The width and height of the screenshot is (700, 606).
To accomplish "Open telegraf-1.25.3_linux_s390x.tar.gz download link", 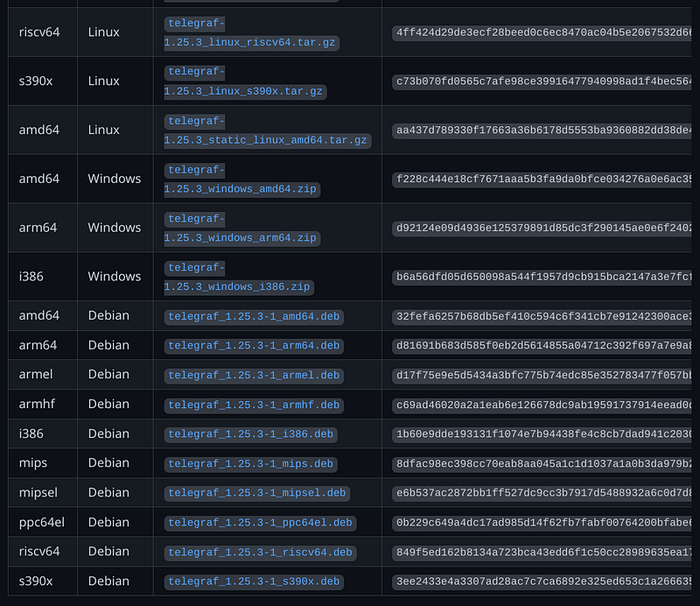I will [245, 81].
